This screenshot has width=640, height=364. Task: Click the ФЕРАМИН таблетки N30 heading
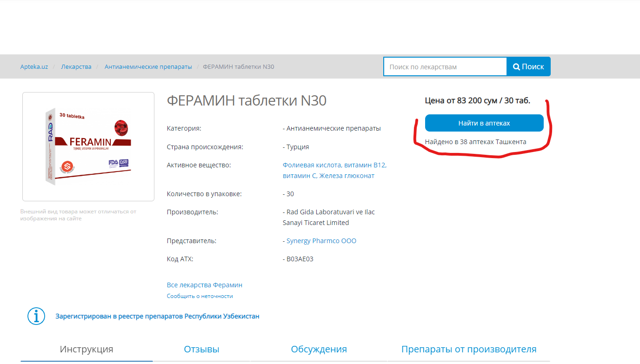(x=247, y=100)
